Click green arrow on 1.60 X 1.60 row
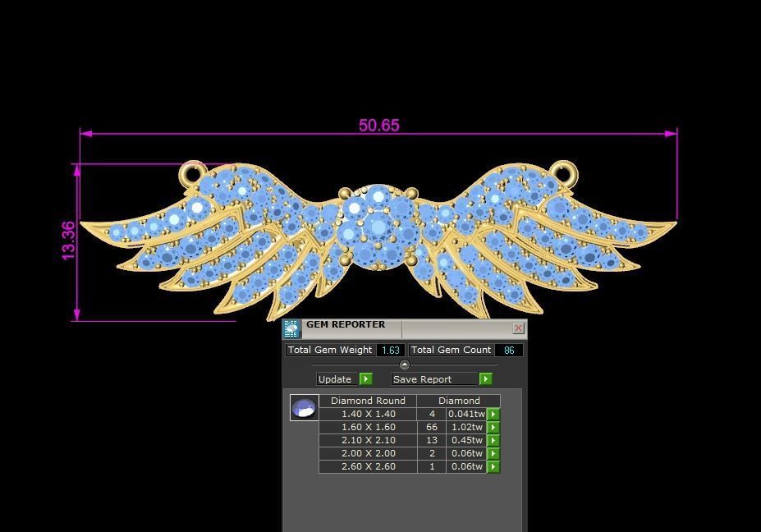 click(493, 427)
